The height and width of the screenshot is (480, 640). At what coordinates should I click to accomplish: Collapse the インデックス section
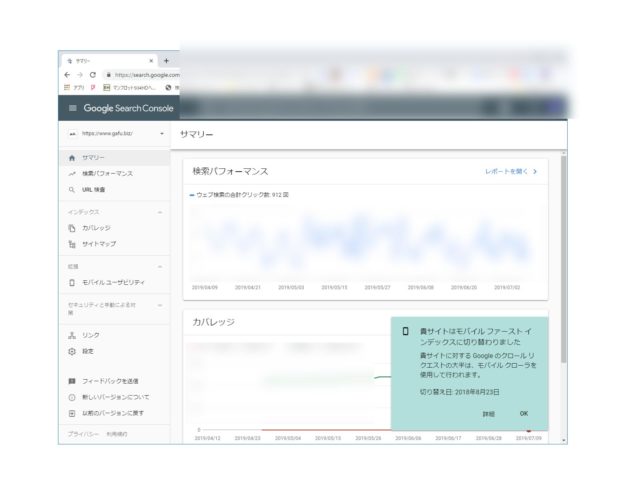[160, 212]
